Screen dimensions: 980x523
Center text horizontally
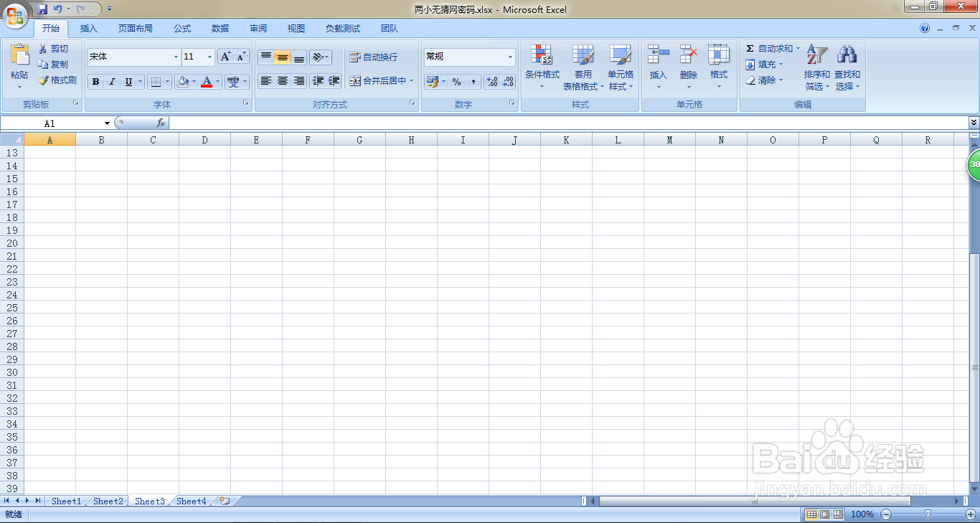283,81
